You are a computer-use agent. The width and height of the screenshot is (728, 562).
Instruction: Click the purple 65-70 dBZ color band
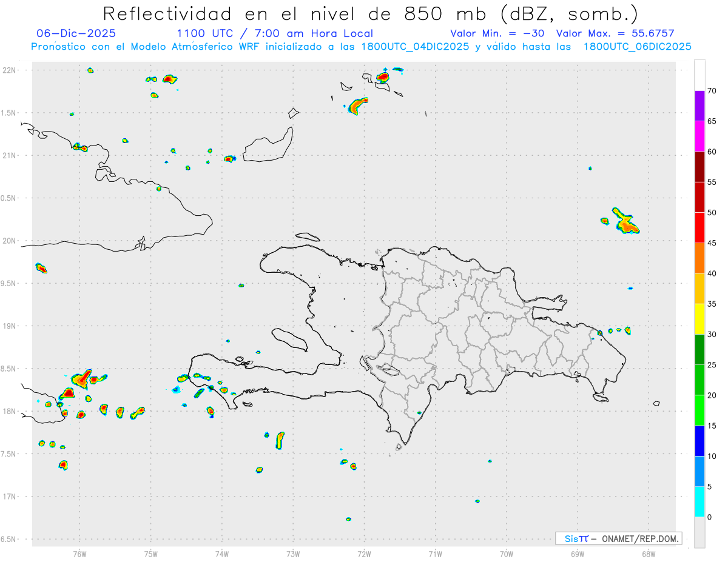[699, 105]
